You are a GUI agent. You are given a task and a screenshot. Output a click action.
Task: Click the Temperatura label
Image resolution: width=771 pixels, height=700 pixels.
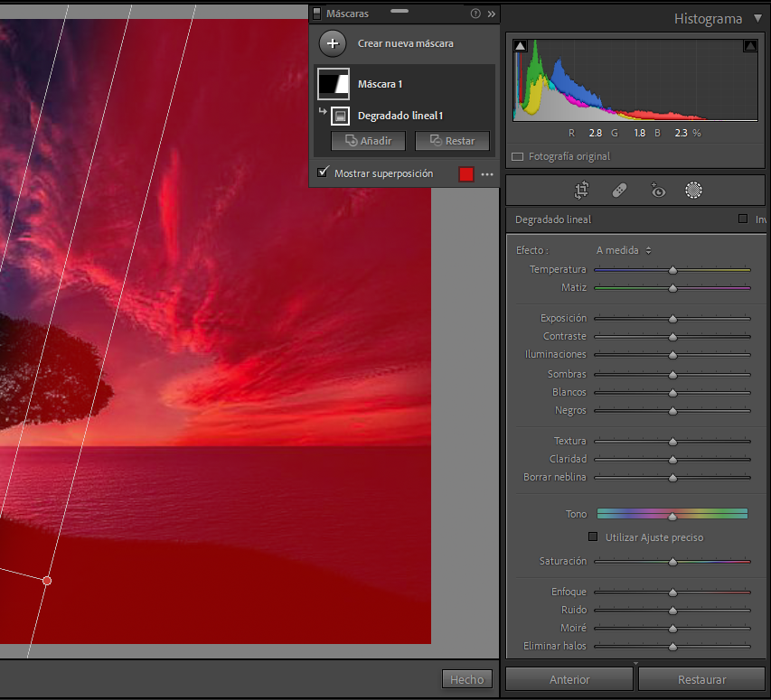point(558,269)
